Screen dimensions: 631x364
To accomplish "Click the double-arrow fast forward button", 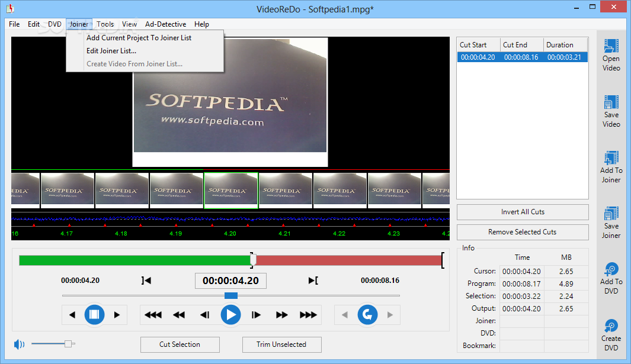I will (281, 315).
